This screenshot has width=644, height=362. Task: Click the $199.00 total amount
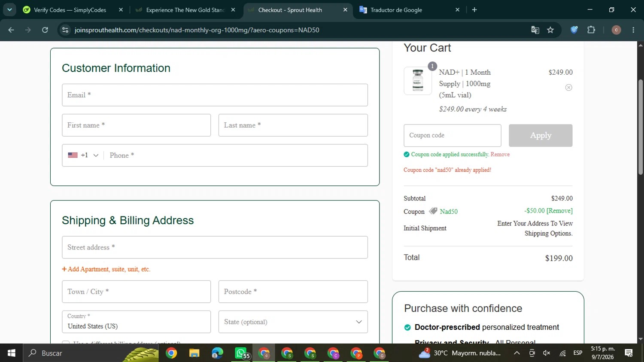point(559,259)
